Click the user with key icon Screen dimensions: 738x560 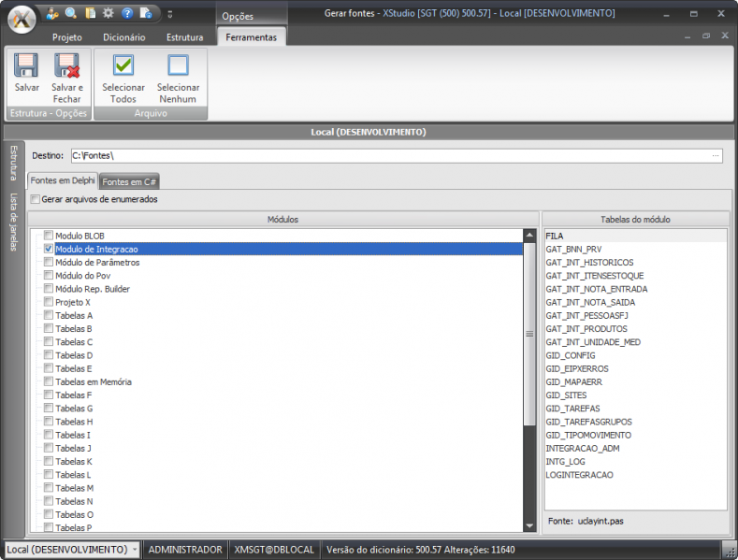(52, 13)
